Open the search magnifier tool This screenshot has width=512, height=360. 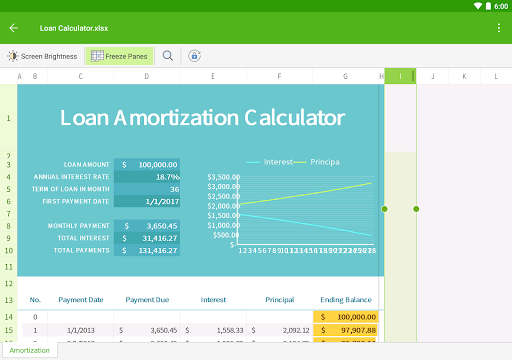pyautogui.click(x=168, y=56)
